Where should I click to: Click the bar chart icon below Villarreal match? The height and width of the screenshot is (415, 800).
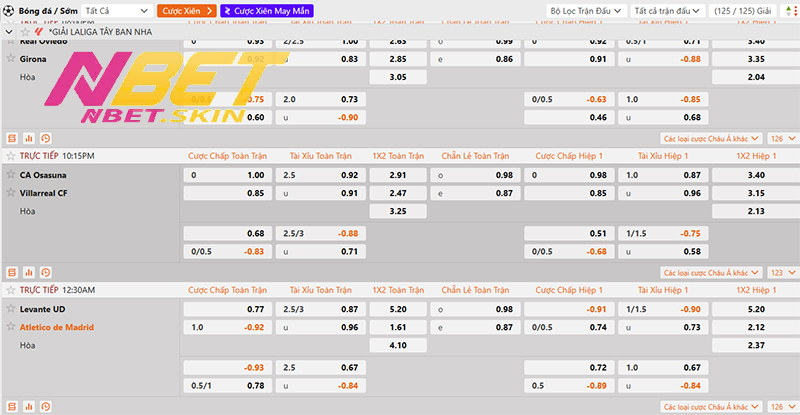28,271
